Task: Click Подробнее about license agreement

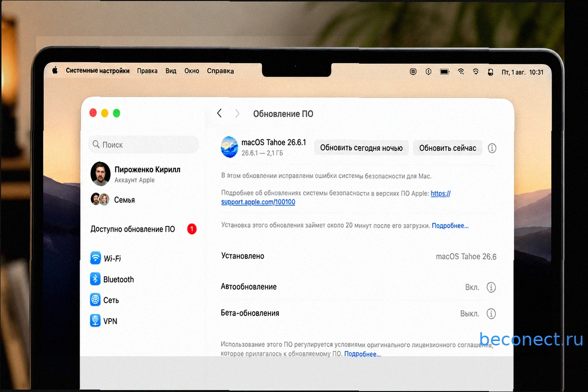Action: [363, 354]
